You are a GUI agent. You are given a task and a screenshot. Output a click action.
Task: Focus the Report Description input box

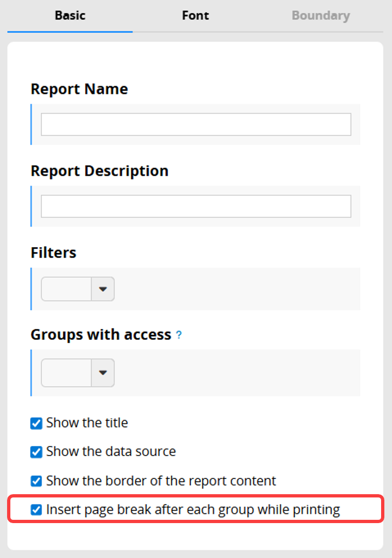(x=196, y=206)
